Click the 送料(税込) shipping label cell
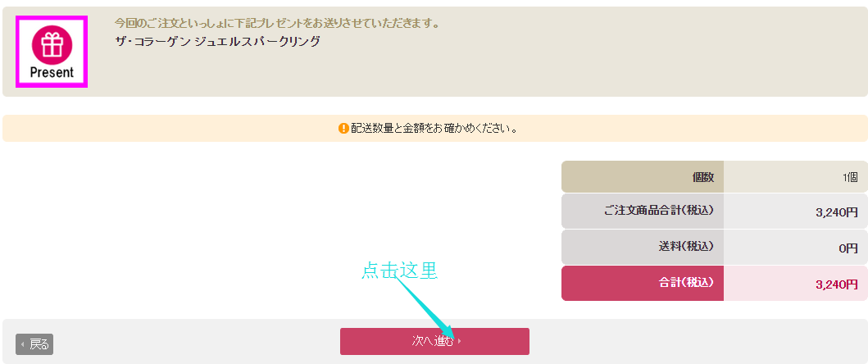Screen dimensions: 868x364 pyautogui.click(x=642, y=246)
